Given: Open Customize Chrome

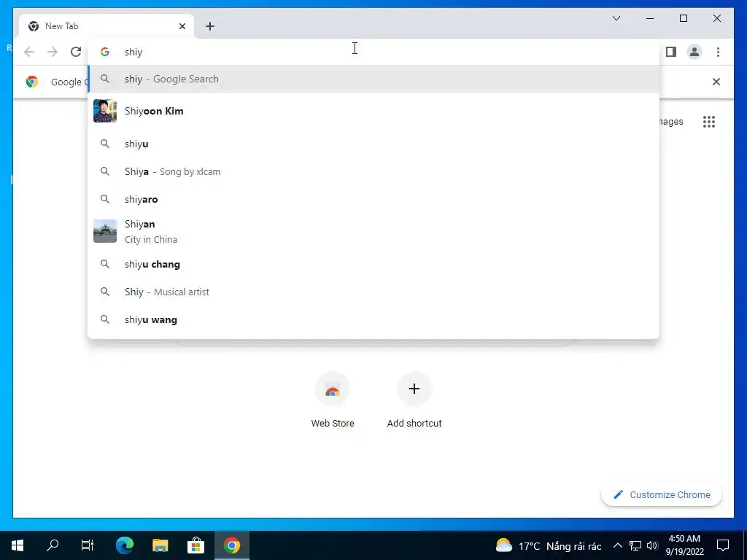Looking at the screenshot, I should 662,495.
